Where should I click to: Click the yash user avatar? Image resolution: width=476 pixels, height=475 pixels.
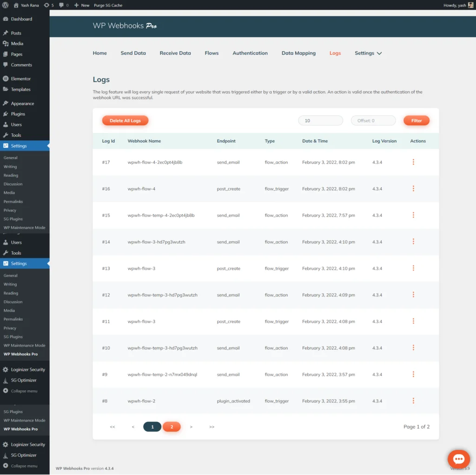(x=470, y=5)
